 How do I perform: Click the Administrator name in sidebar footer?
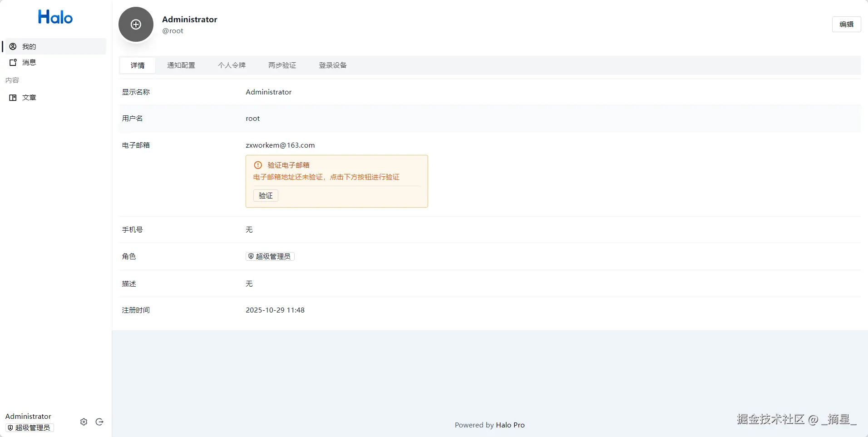tap(28, 417)
